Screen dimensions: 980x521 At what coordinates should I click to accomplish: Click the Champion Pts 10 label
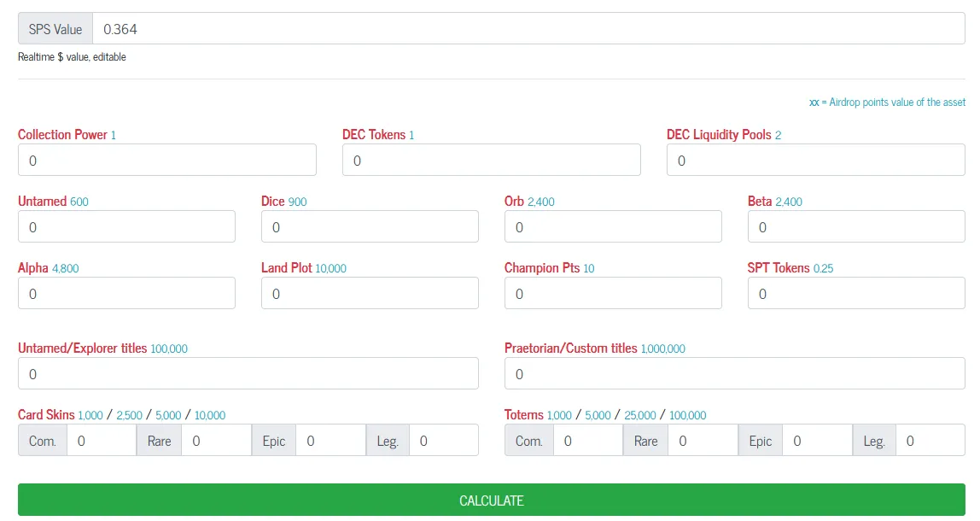[550, 267]
